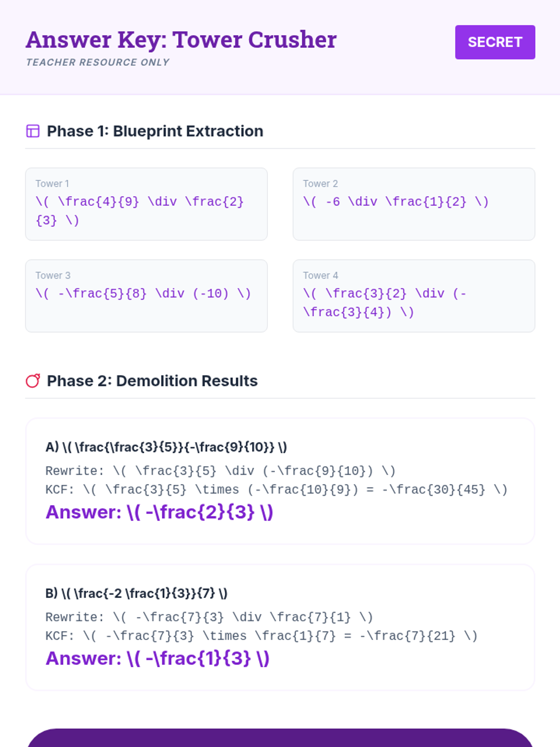
Task: Select the Phase 1: Blueprint Extraction heading
Action: (155, 131)
